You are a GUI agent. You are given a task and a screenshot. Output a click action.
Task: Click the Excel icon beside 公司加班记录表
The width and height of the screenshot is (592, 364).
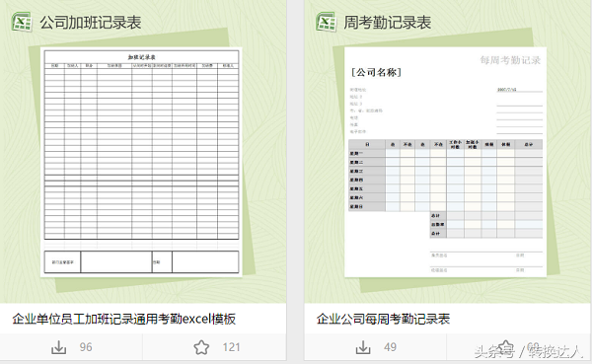[22, 22]
